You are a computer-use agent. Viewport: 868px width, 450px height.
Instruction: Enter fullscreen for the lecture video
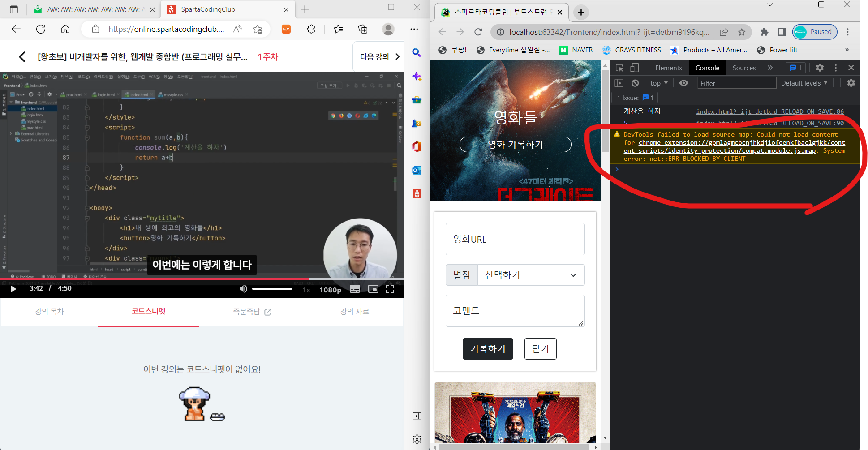coord(390,289)
